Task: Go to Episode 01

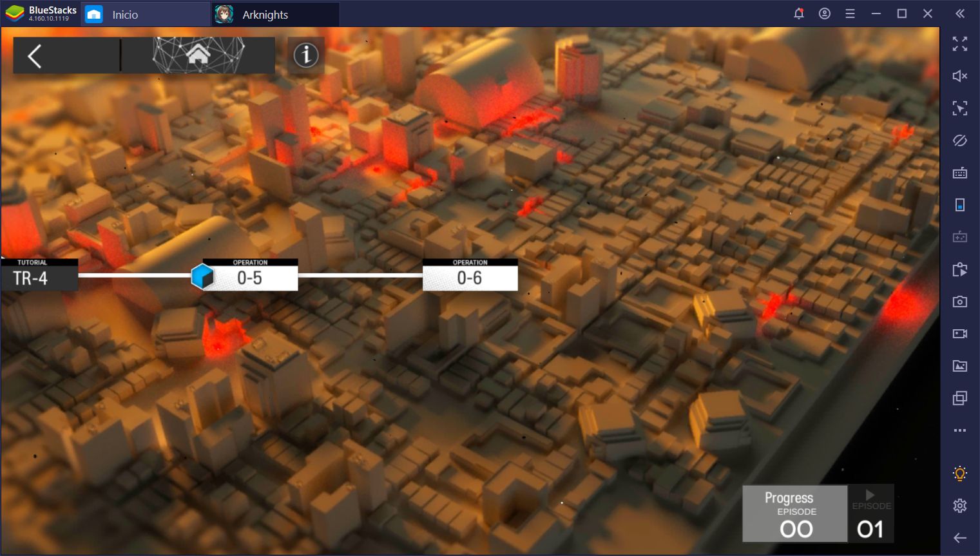Action: click(x=871, y=513)
